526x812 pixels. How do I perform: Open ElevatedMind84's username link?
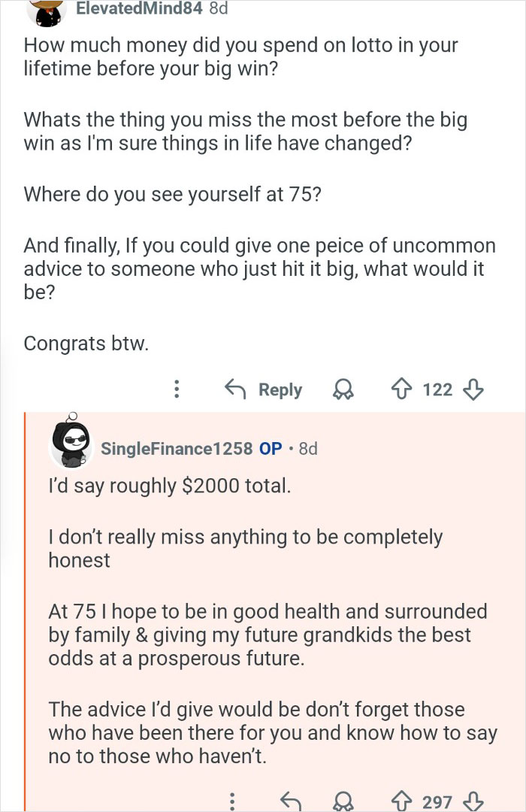(140, 11)
